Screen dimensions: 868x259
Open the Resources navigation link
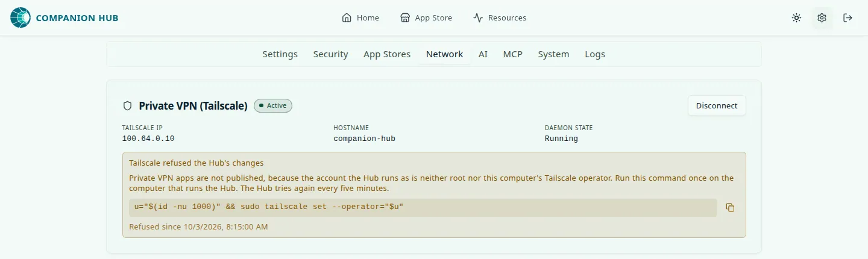(500, 18)
